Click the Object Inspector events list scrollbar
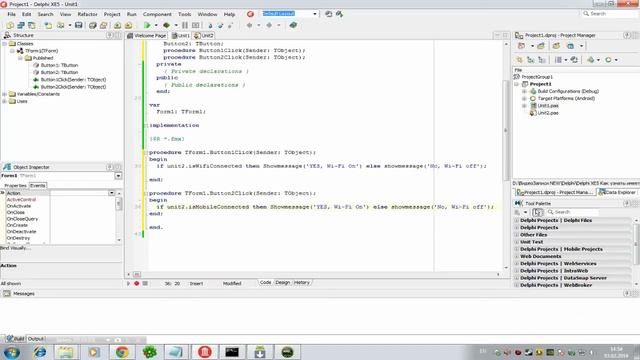The width and height of the screenshot is (640, 360). tap(119, 216)
